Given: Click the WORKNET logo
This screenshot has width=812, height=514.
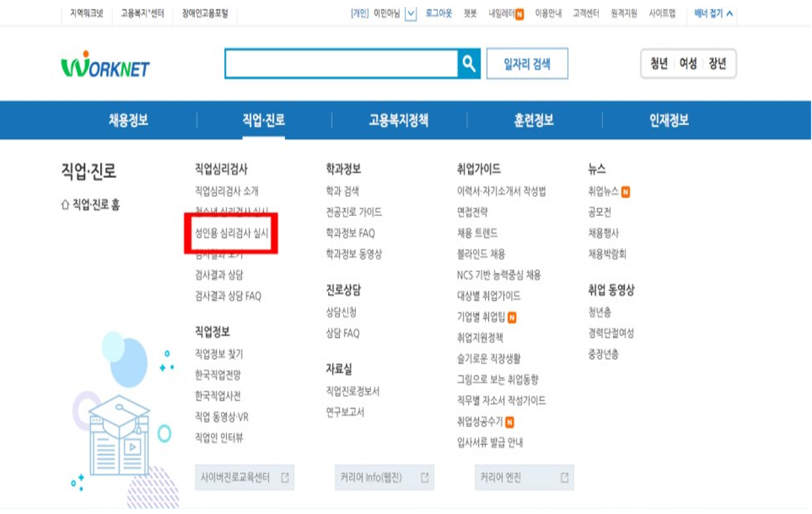Looking at the screenshot, I should pos(107,64).
